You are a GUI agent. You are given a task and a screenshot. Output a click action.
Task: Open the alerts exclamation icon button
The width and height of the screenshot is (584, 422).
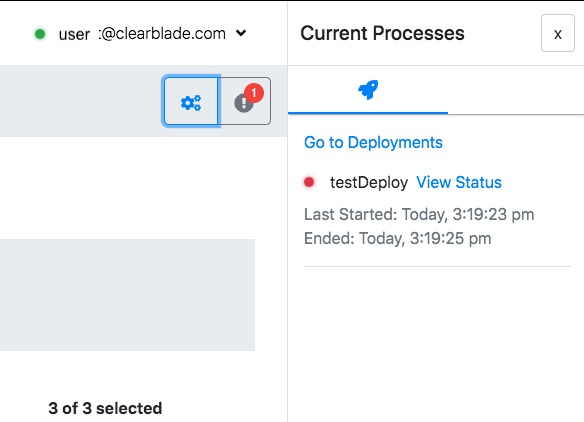click(x=244, y=101)
